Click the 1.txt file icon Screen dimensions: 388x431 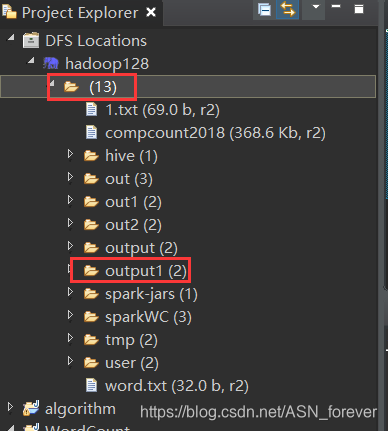coord(91,109)
